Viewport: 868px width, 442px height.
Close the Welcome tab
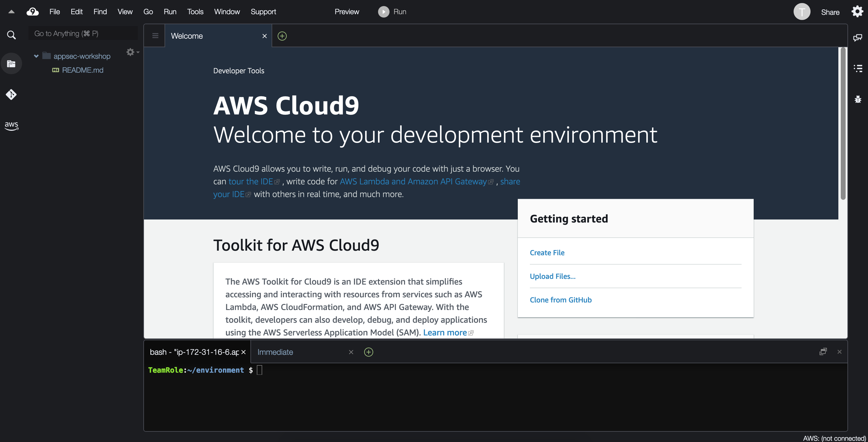coord(265,36)
